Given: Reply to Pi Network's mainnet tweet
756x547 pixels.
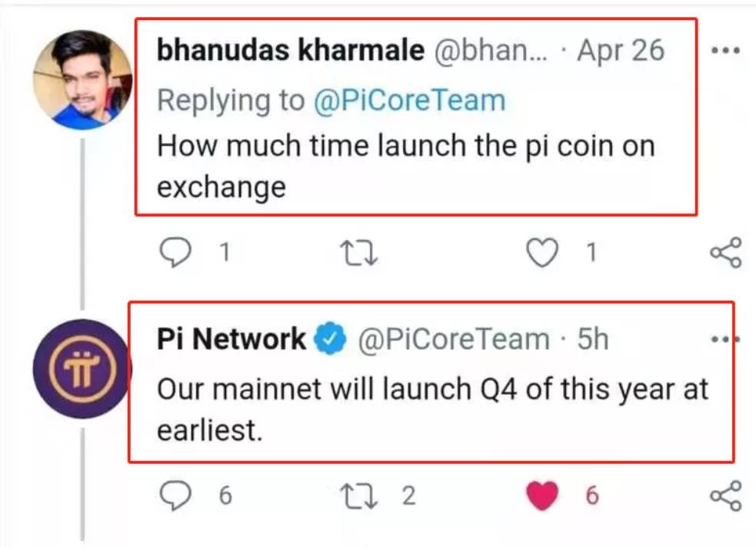Looking at the screenshot, I should point(175,495).
